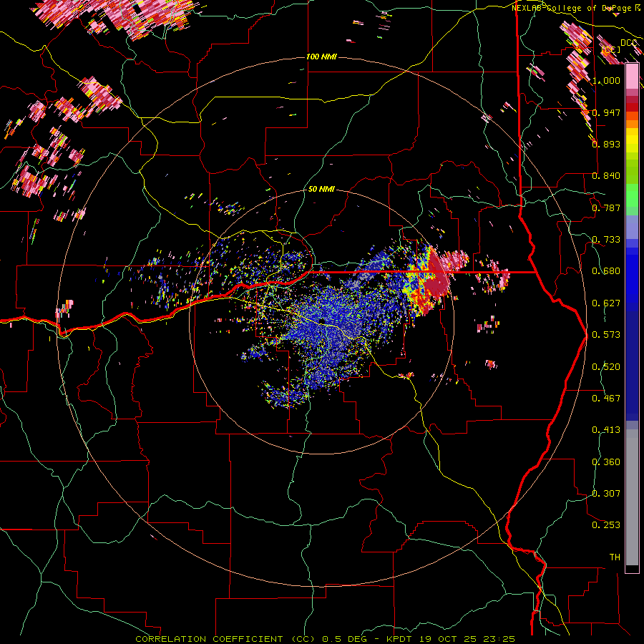The width and height of the screenshot is (644, 644).
Task: Click the 0.840 legend value
Action: 606,176
